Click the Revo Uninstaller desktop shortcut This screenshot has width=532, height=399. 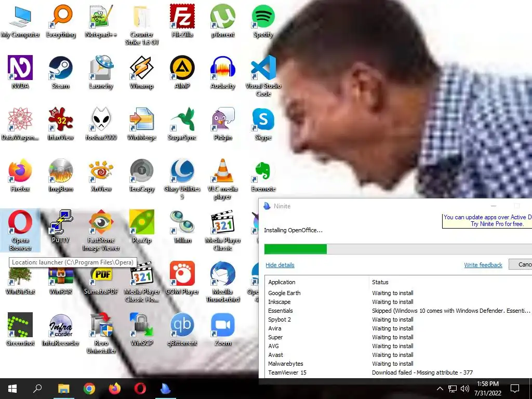coord(101,333)
